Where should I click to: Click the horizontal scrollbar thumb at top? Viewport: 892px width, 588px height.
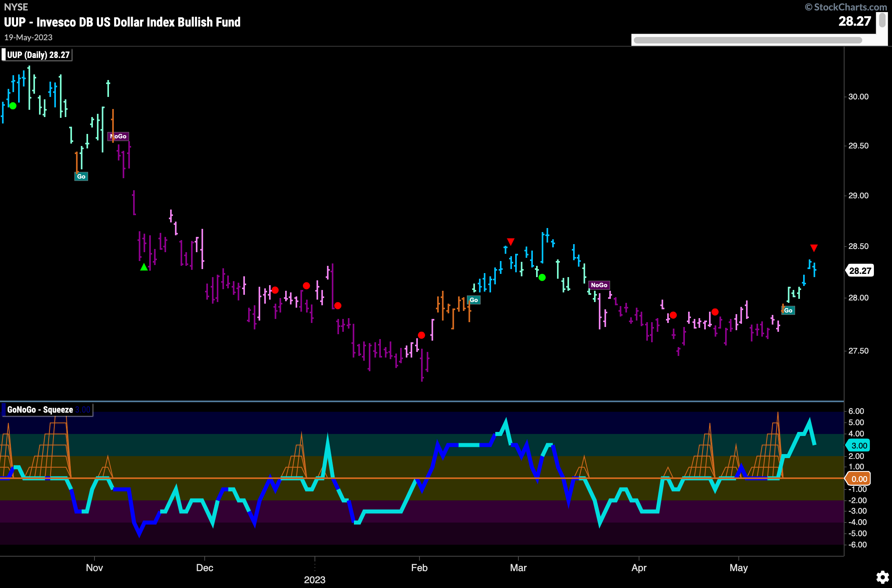pyautogui.click(x=748, y=40)
